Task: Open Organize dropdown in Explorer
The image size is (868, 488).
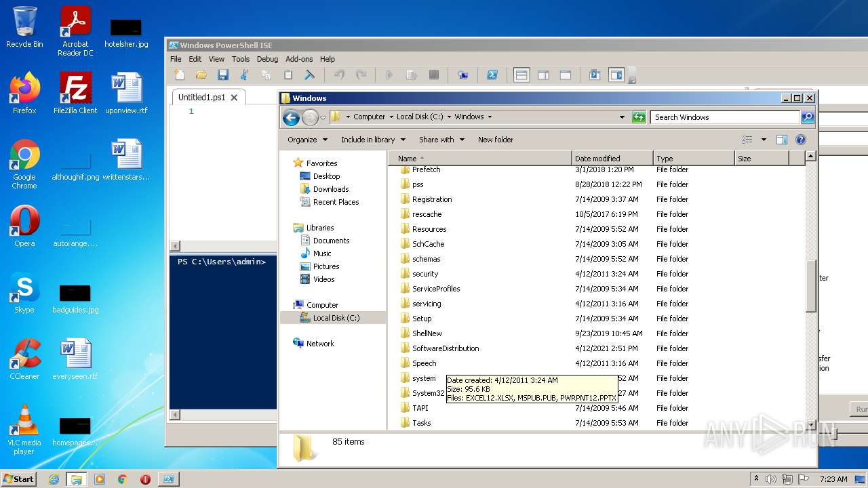Action: coord(307,140)
